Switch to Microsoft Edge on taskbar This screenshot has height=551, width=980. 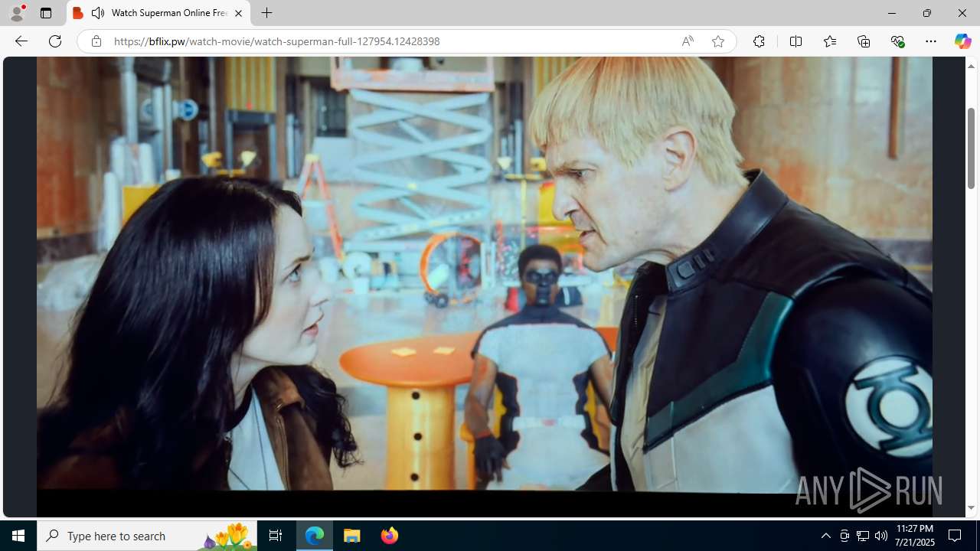pos(315,536)
